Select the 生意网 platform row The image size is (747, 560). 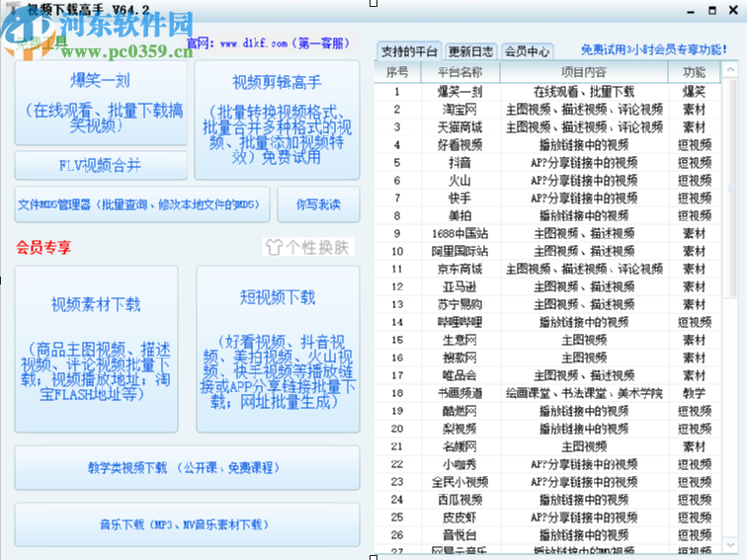[547, 340]
